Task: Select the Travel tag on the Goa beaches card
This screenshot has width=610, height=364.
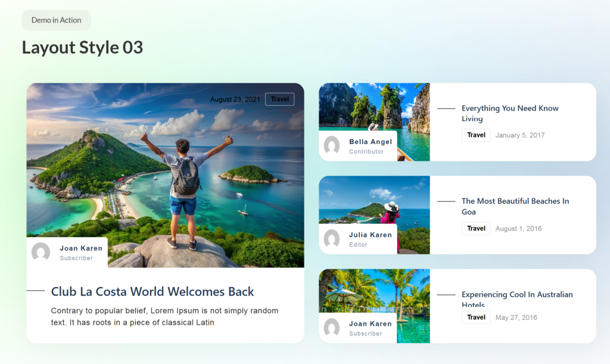Action: pyautogui.click(x=475, y=228)
